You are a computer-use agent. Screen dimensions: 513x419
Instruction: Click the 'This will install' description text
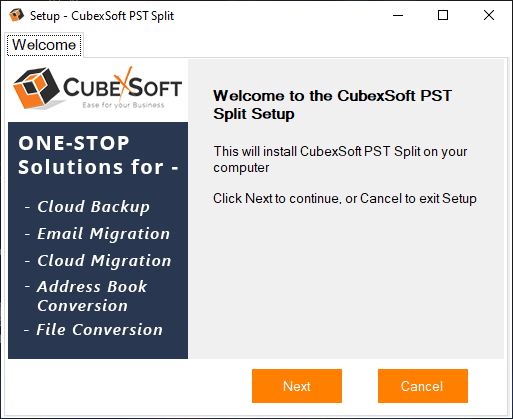(x=340, y=159)
